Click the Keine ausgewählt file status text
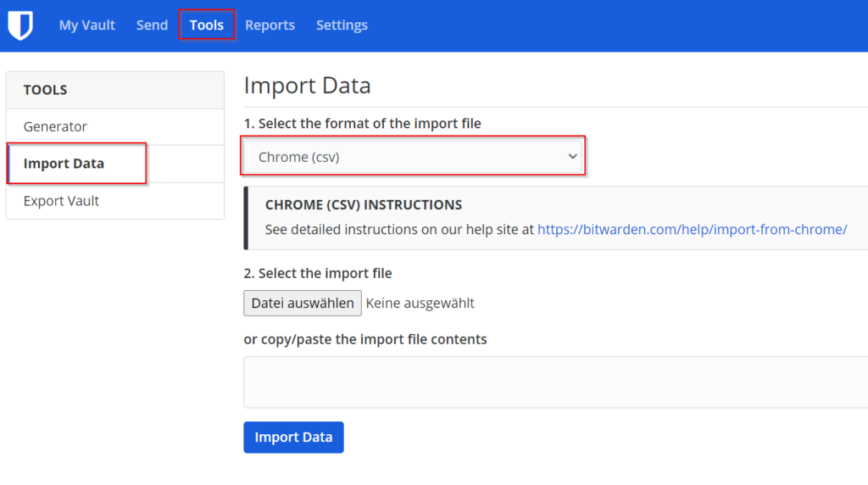 point(420,303)
